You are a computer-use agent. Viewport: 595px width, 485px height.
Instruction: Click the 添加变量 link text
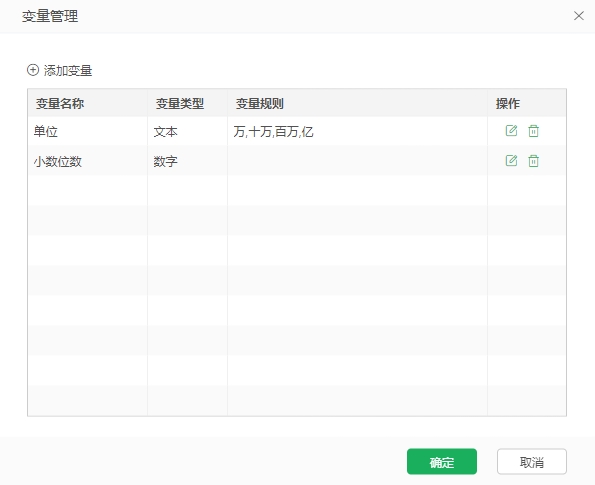point(68,71)
